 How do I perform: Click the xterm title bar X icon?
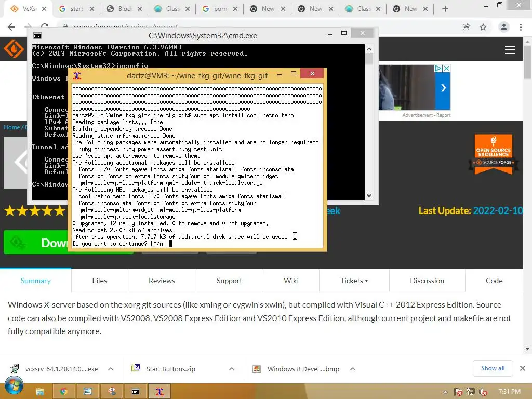point(77,76)
